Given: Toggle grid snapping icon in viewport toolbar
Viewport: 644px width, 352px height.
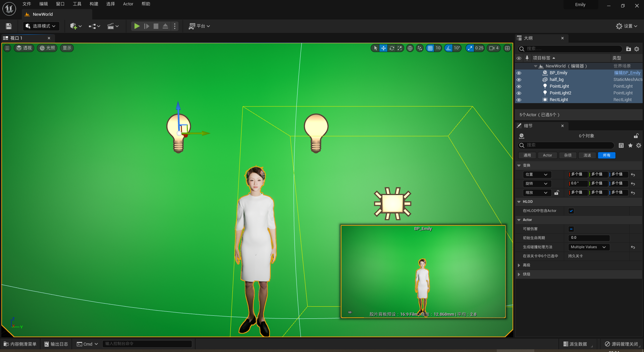Looking at the screenshot, I should (x=430, y=48).
